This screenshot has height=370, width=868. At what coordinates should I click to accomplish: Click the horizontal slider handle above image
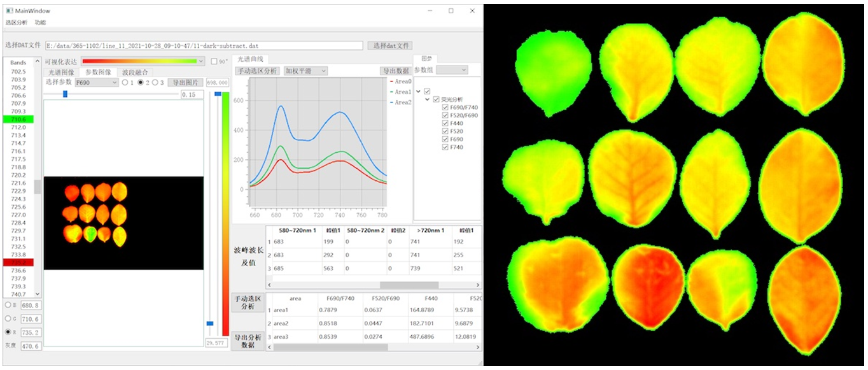click(x=65, y=94)
